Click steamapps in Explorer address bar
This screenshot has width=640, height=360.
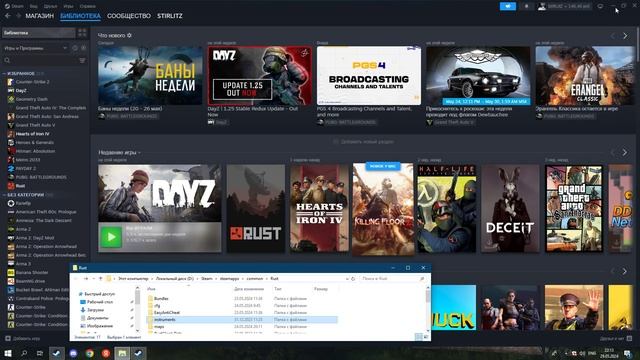point(229,279)
